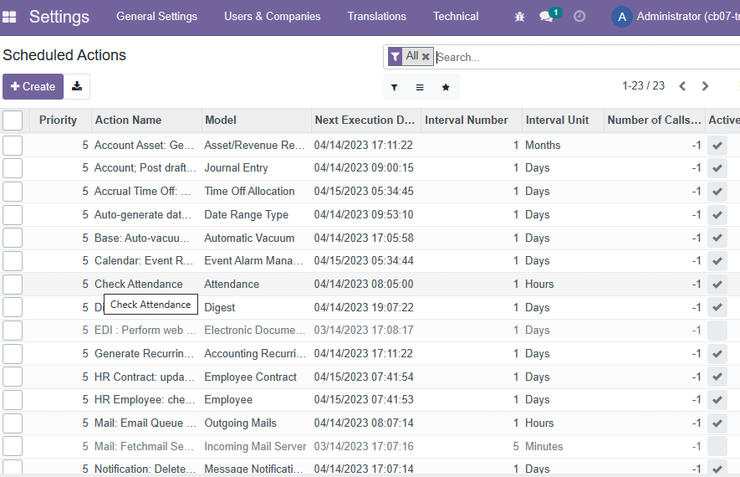Sort by the Priority column header

(58, 120)
